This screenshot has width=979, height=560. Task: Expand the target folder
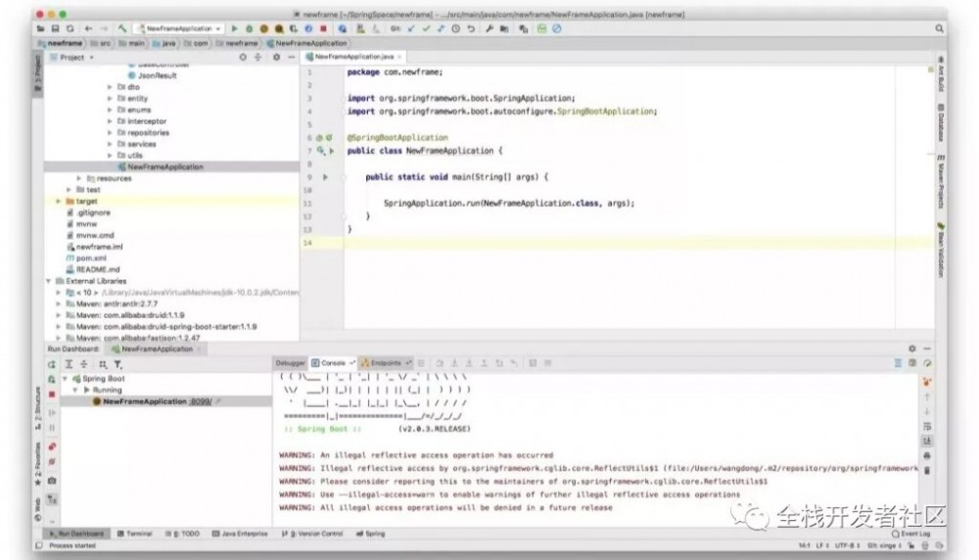(x=59, y=202)
